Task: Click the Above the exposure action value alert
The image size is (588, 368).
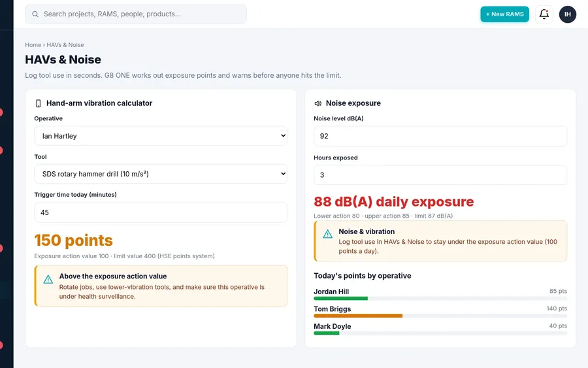Action: coord(161,286)
